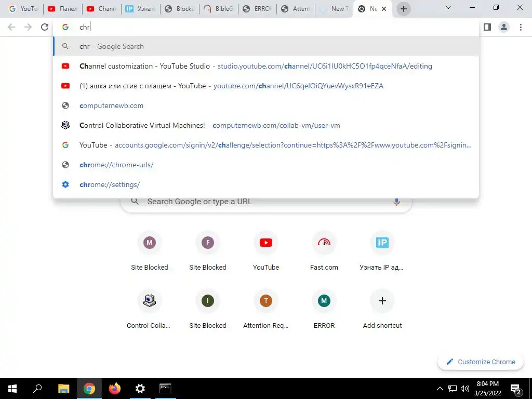532x399 pixels.
Task: Switch to the Attention tab
Action: coord(296,9)
